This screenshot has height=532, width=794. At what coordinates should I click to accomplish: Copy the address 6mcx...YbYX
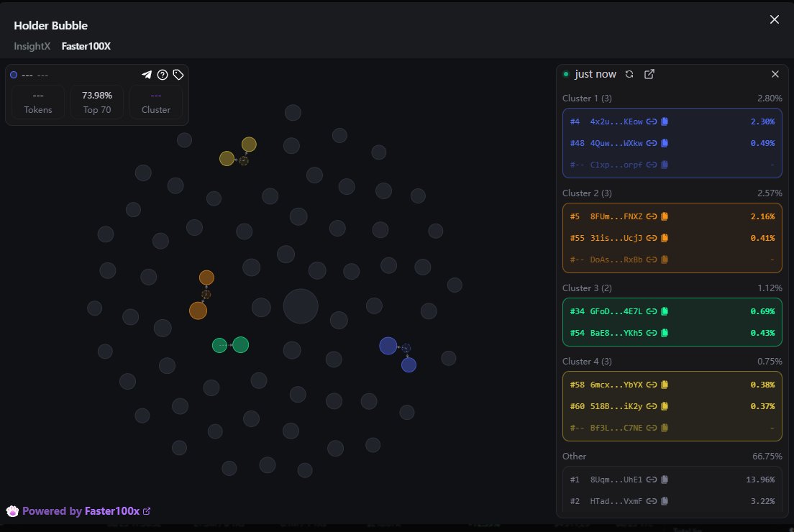point(665,385)
